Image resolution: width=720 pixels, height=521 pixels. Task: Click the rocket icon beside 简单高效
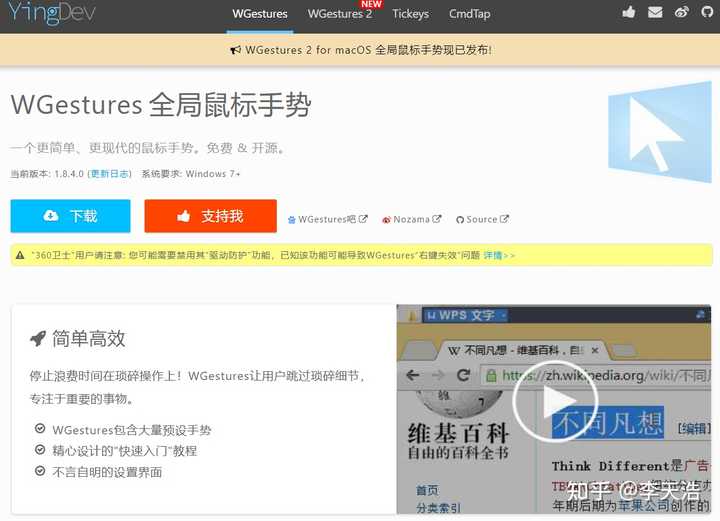click(38, 339)
